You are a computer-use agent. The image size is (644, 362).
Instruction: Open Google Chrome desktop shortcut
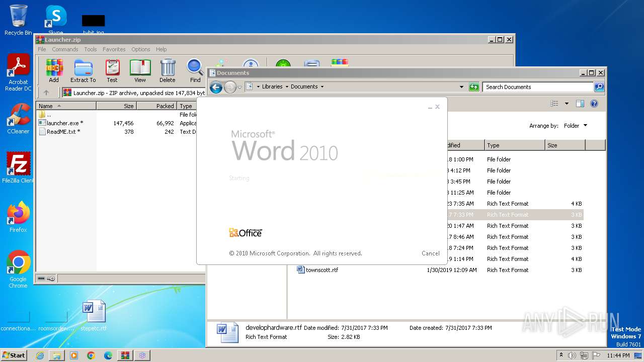click(x=18, y=269)
